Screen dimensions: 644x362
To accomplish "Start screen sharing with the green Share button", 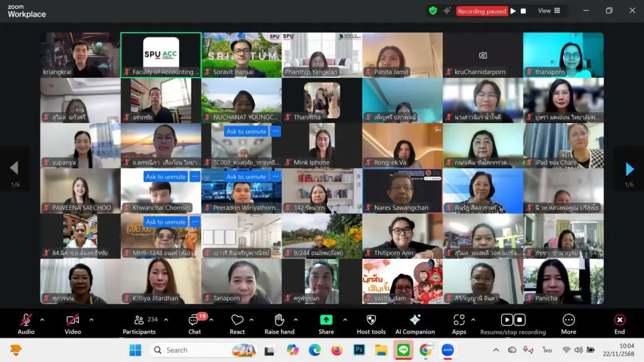I will (326, 321).
